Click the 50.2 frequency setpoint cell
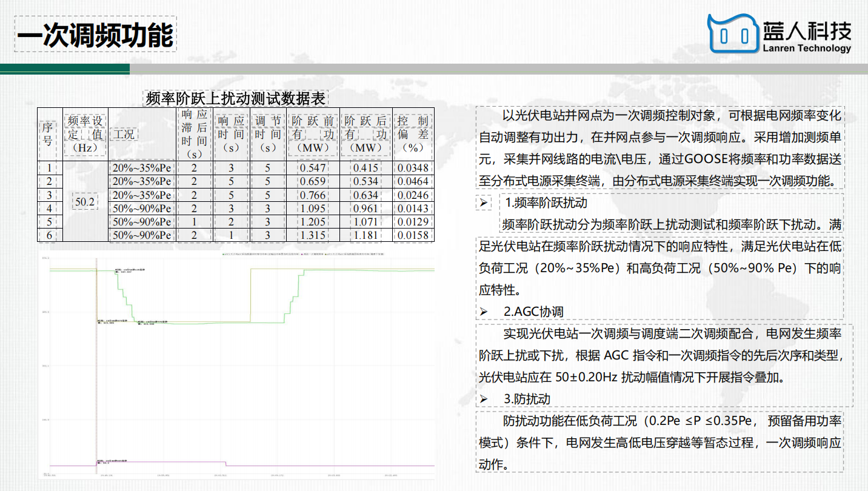 pyautogui.click(x=84, y=201)
